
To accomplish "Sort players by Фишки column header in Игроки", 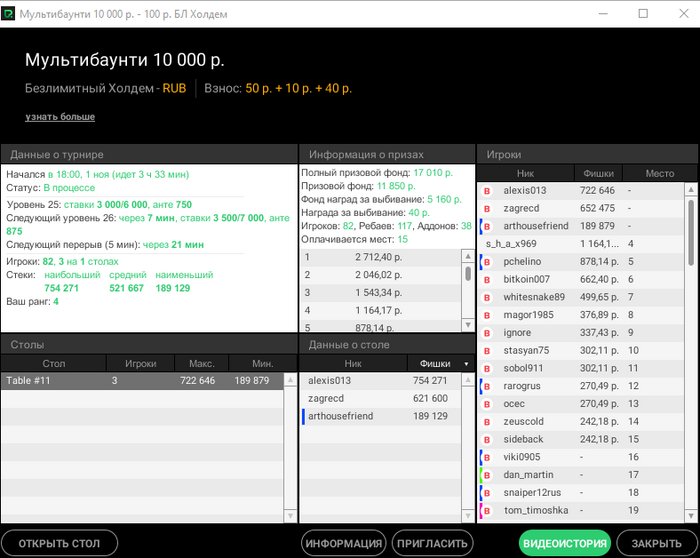I will pyautogui.click(x=598, y=174).
